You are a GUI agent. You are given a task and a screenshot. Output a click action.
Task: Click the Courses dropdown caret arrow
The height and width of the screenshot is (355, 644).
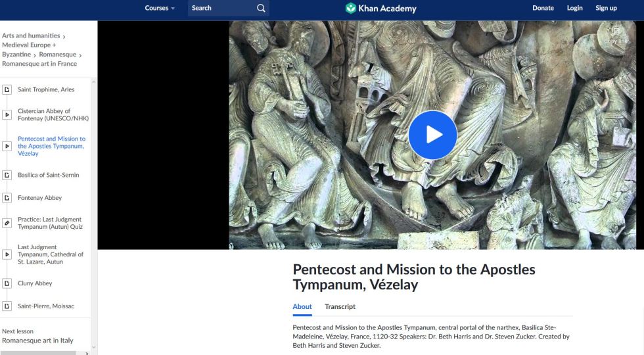point(173,8)
